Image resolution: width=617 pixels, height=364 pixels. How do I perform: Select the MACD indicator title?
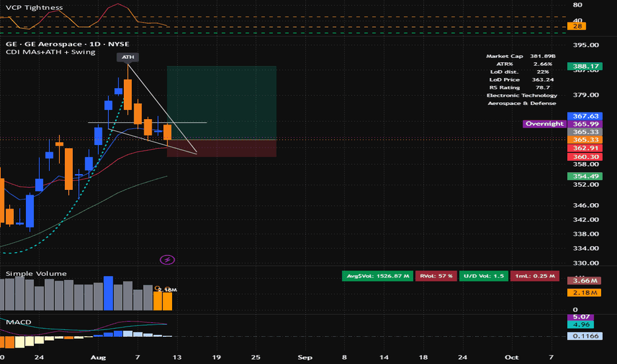[x=19, y=322]
